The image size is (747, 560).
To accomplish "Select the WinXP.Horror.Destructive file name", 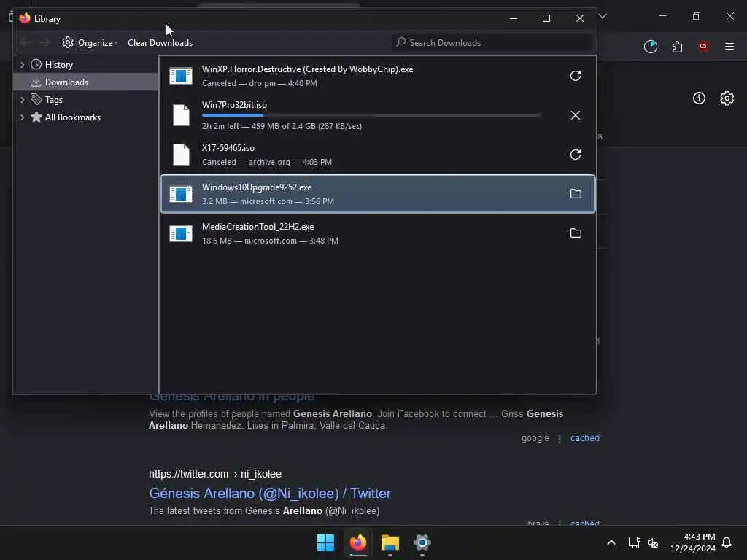I will [x=307, y=69].
